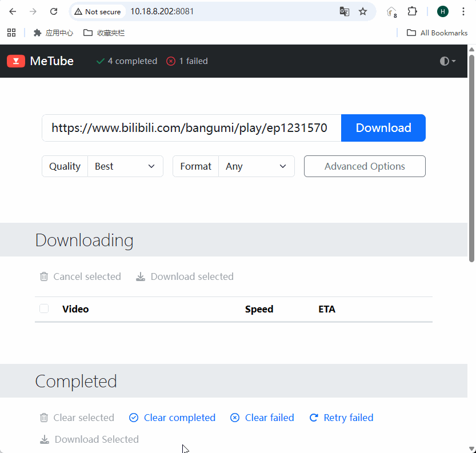This screenshot has width=476, height=453.
Task: Click the red failed status icon
Action: [171, 61]
